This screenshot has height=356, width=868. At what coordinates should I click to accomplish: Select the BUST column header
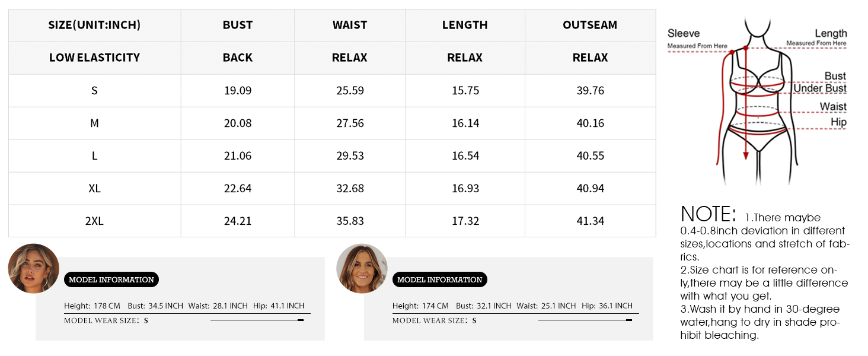click(238, 25)
